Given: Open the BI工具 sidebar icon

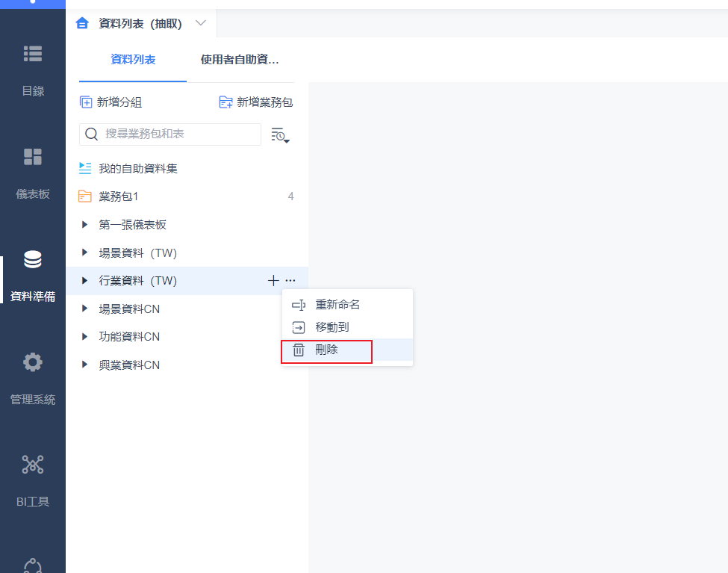Looking at the screenshot, I should coord(33,465).
